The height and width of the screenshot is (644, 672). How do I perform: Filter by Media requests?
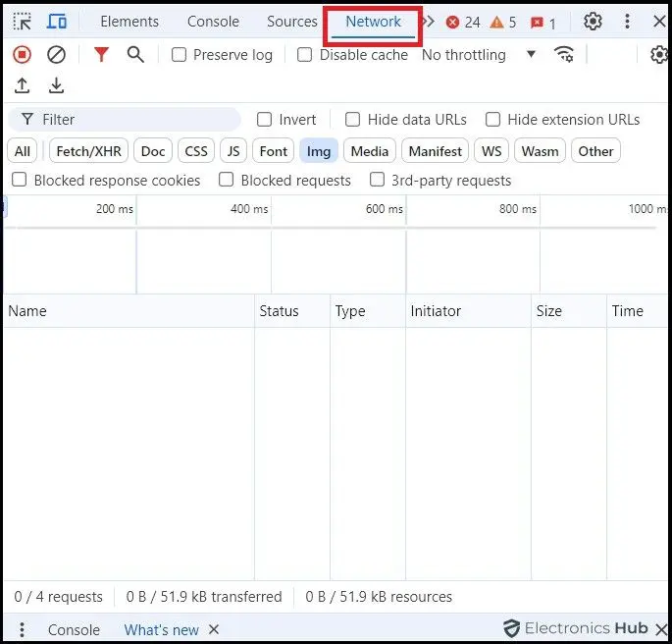pos(370,151)
